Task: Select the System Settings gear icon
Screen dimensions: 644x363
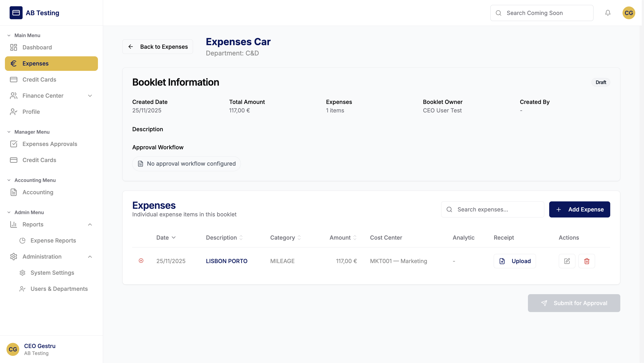Action: [x=22, y=272]
